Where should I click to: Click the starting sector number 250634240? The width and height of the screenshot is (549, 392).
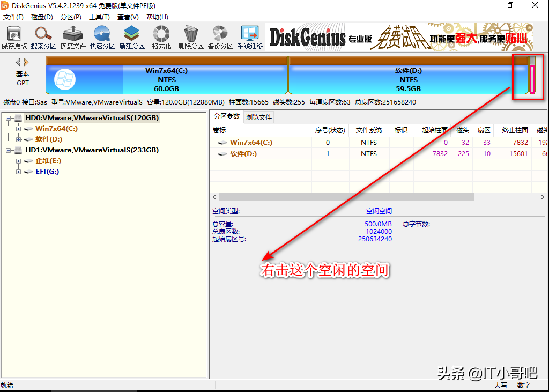pyautogui.click(x=375, y=239)
